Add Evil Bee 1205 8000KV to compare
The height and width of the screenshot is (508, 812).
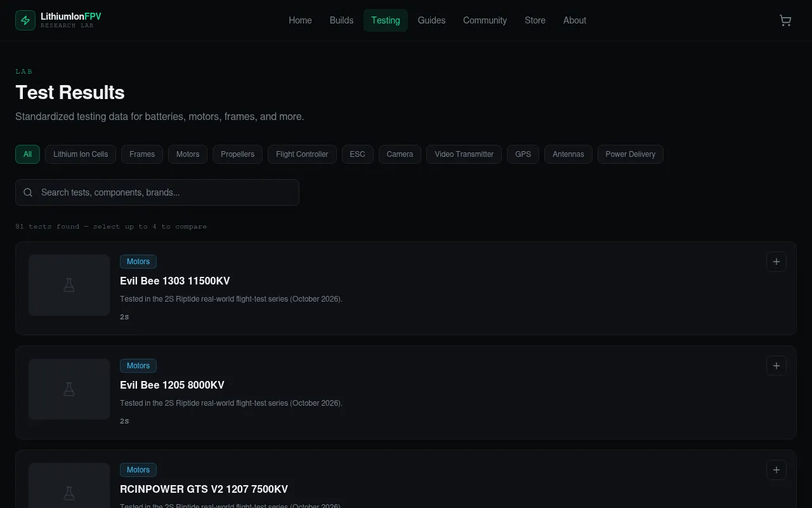pyautogui.click(x=776, y=366)
